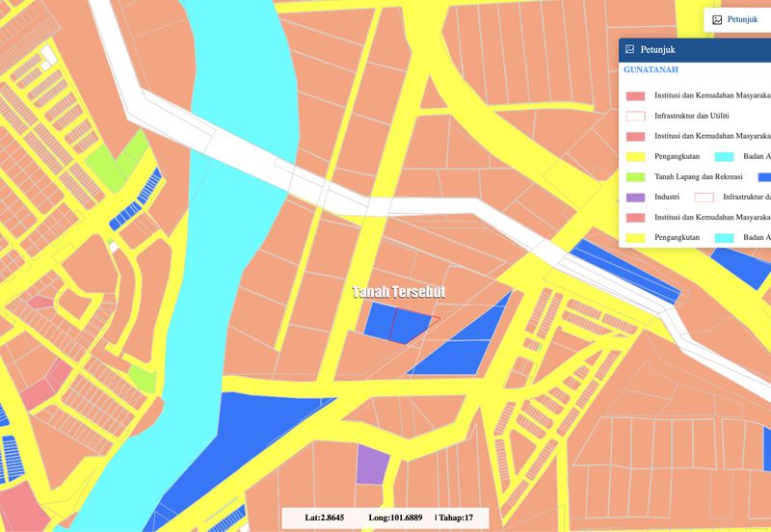Viewport: 771px width, 532px height.
Task: Click the white Infrastruktur dan Utiliti swatch
Action: coord(635,116)
